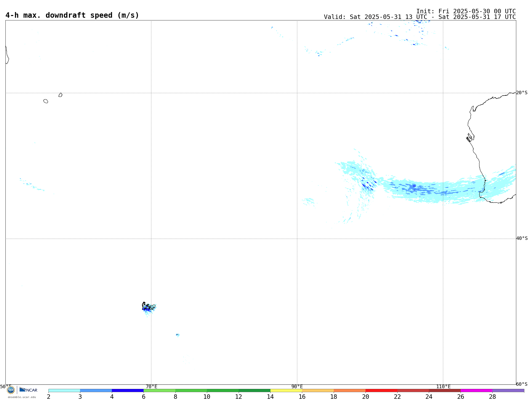
Task: Select the plot title "4-h max. downdraft speed (m/s)"
Action: pos(72,15)
